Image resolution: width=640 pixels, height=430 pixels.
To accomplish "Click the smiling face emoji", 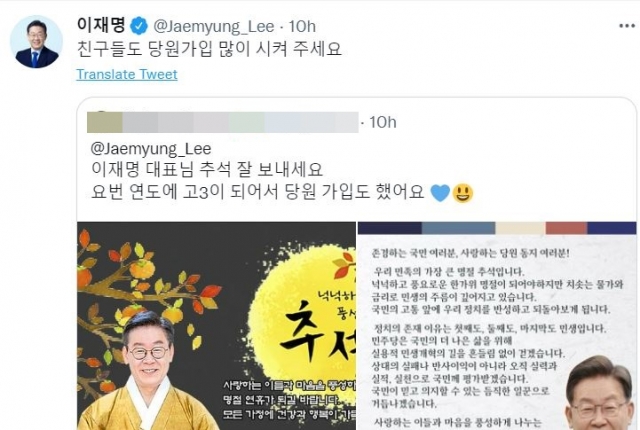I will (x=463, y=193).
